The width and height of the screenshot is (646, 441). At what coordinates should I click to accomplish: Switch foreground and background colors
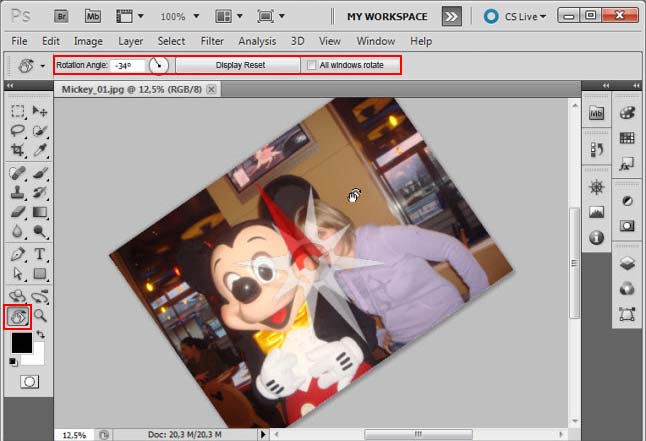coord(40,334)
